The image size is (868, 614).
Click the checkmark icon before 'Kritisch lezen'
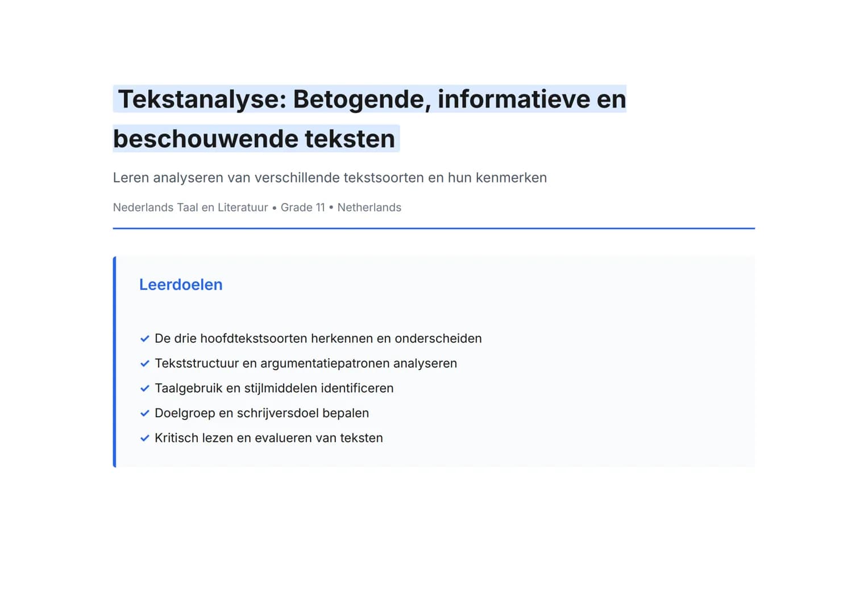[144, 438]
